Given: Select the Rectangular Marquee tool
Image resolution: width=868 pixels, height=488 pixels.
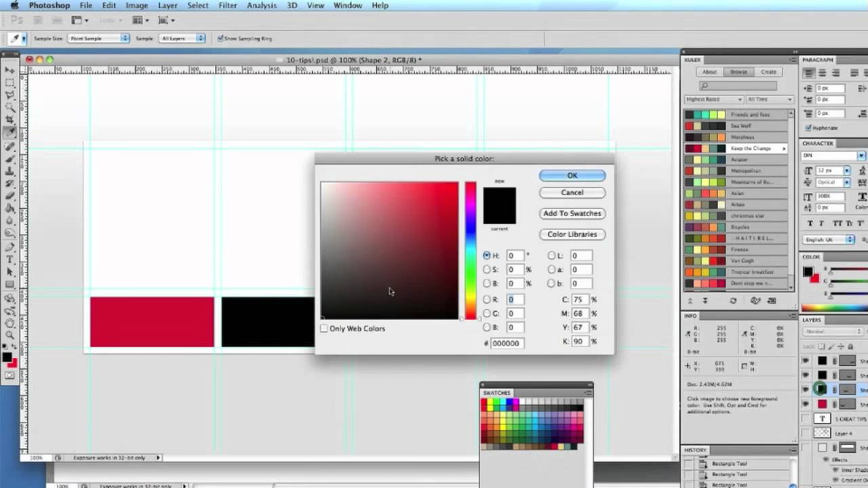Looking at the screenshot, I should click(x=9, y=83).
